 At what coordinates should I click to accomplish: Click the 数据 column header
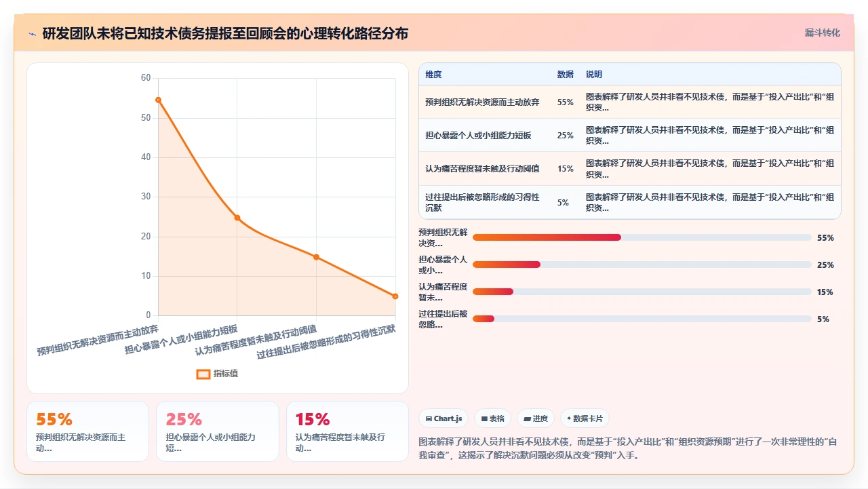[x=566, y=75]
